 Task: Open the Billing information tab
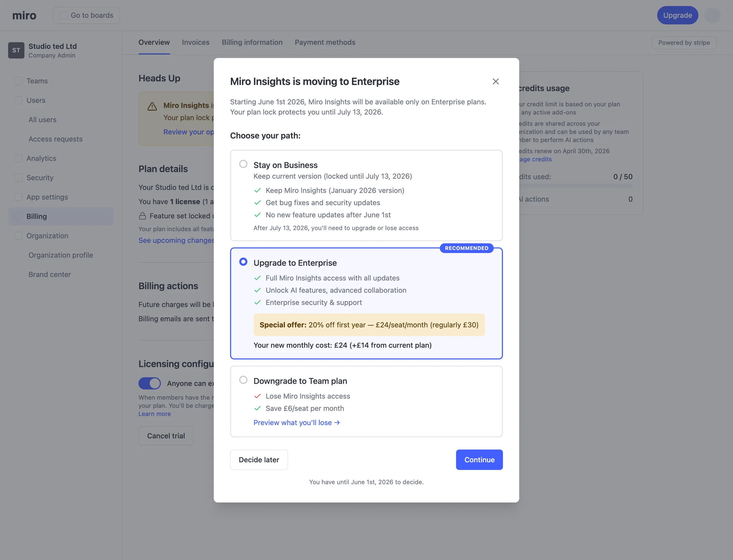[x=252, y=42]
